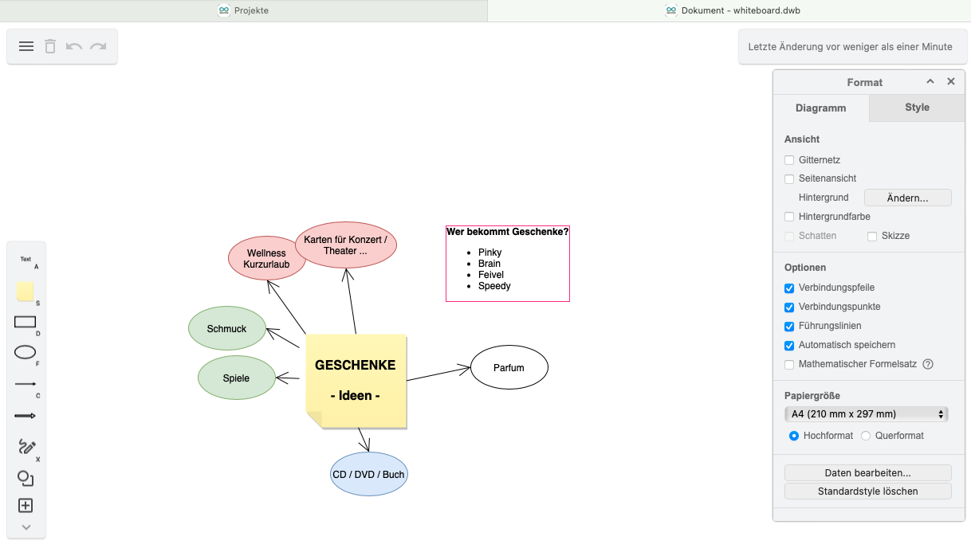Select the sticky note tool
The height and width of the screenshot is (560, 971).
(x=26, y=292)
